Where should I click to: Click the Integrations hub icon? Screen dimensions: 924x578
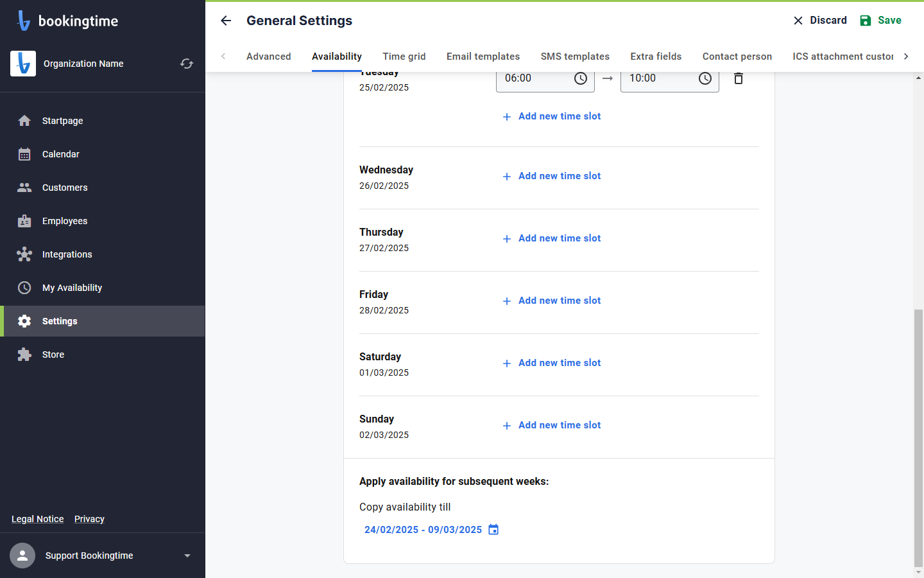click(x=24, y=254)
